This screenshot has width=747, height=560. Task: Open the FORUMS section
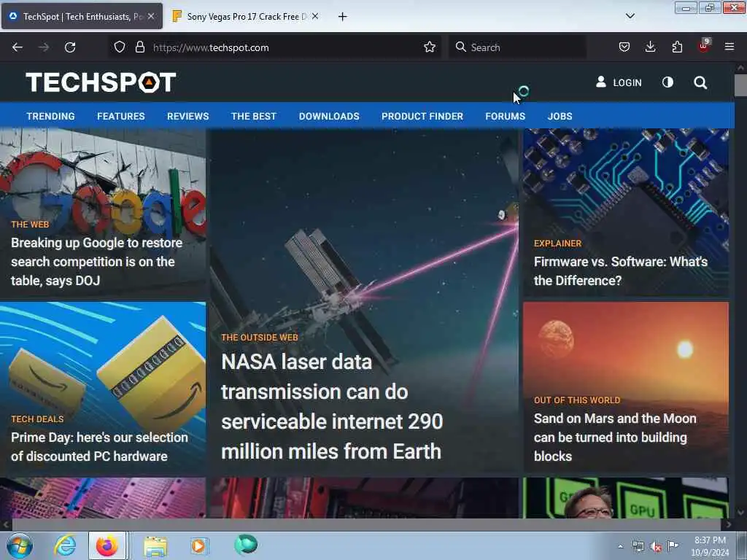505,116
